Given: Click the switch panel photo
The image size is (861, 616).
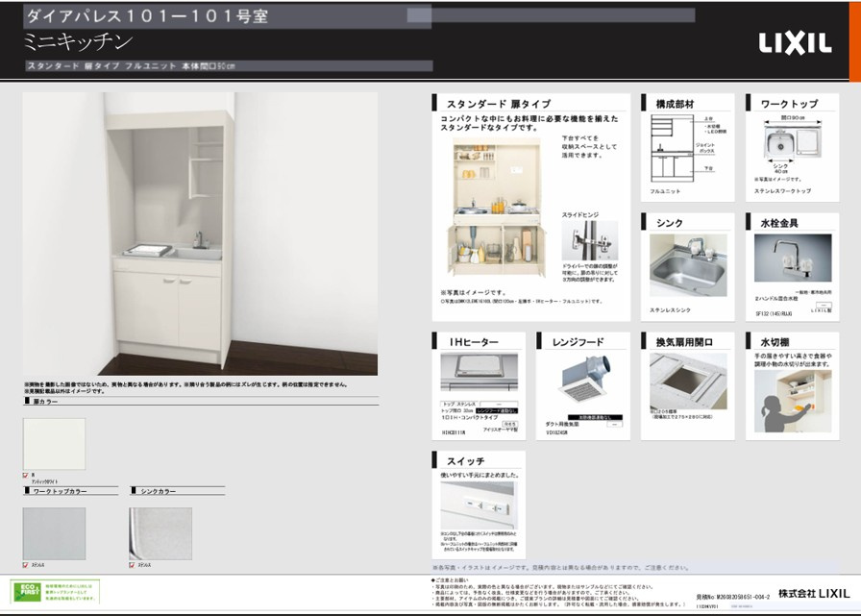Looking at the screenshot, I should (x=479, y=505).
